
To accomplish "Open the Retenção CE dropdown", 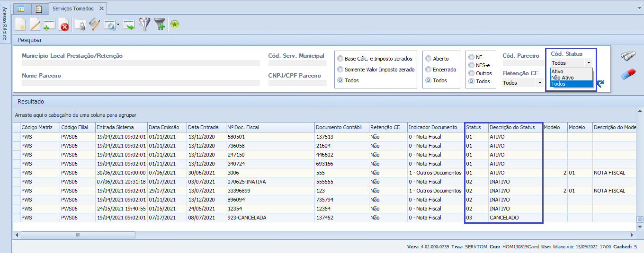I will point(539,83).
